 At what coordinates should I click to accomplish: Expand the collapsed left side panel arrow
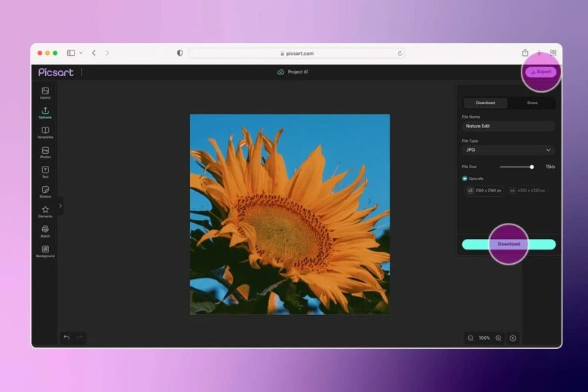60,206
